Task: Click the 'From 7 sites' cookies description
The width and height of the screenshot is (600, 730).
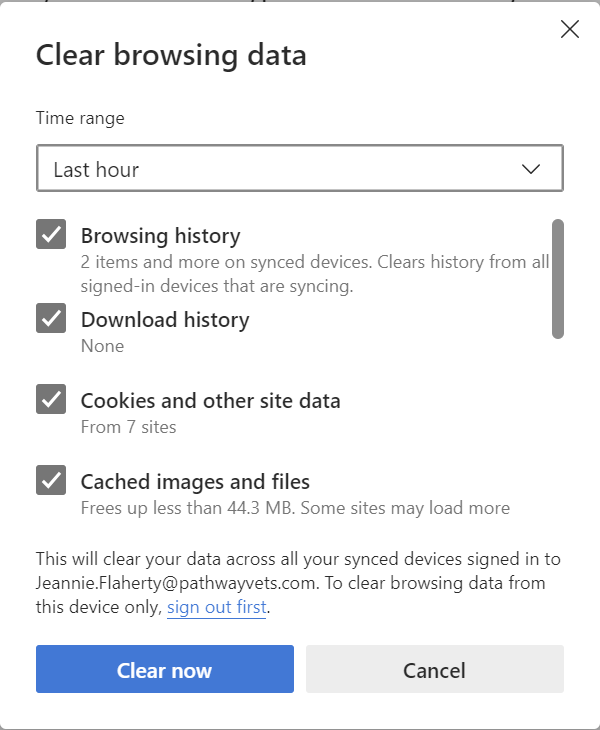Action: (128, 427)
